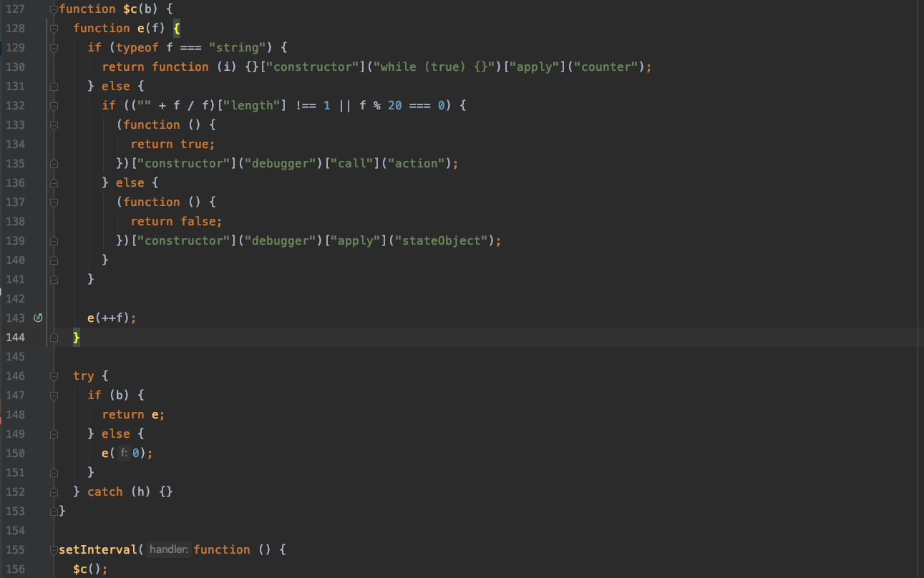
Task: Click "debugger" string on line 139
Action: point(280,241)
